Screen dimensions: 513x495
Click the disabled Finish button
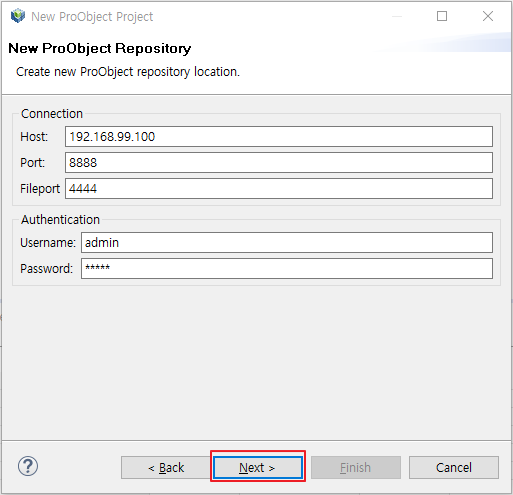click(356, 467)
